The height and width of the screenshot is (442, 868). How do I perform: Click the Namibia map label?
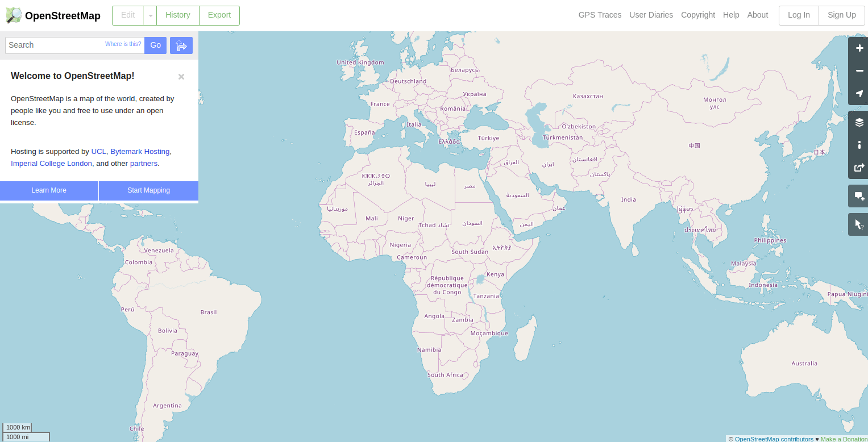pyautogui.click(x=429, y=350)
